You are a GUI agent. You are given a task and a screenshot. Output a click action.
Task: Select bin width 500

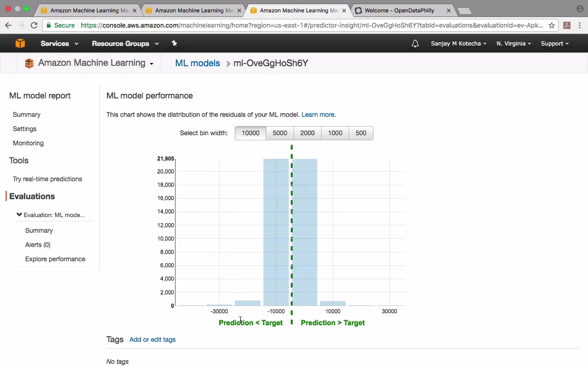(x=361, y=133)
